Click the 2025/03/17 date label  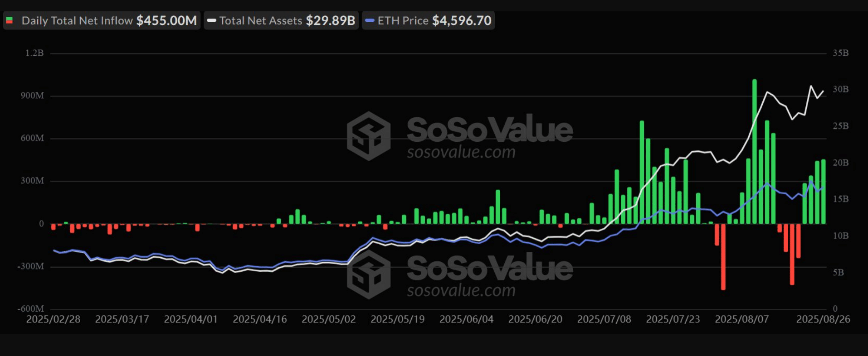(x=122, y=319)
